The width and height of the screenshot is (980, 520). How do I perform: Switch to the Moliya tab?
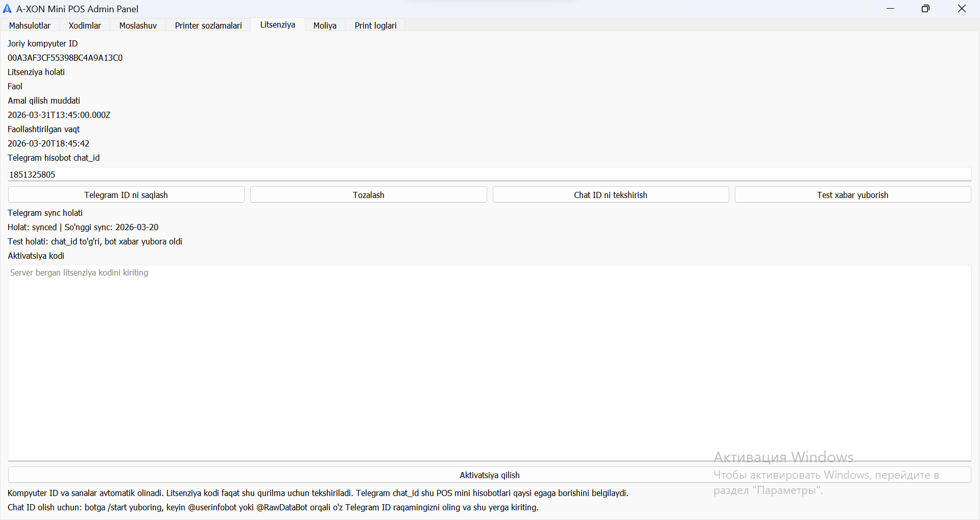(325, 26)
